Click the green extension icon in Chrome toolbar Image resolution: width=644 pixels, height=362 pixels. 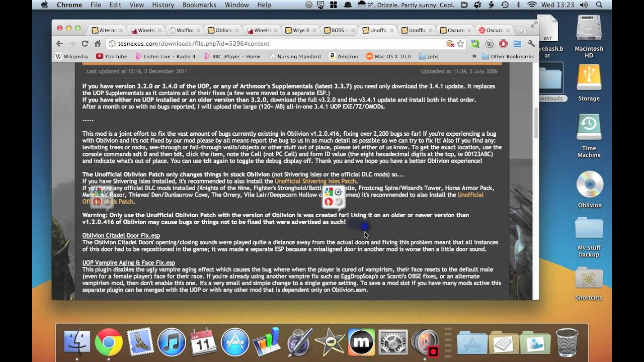point(475,44)
